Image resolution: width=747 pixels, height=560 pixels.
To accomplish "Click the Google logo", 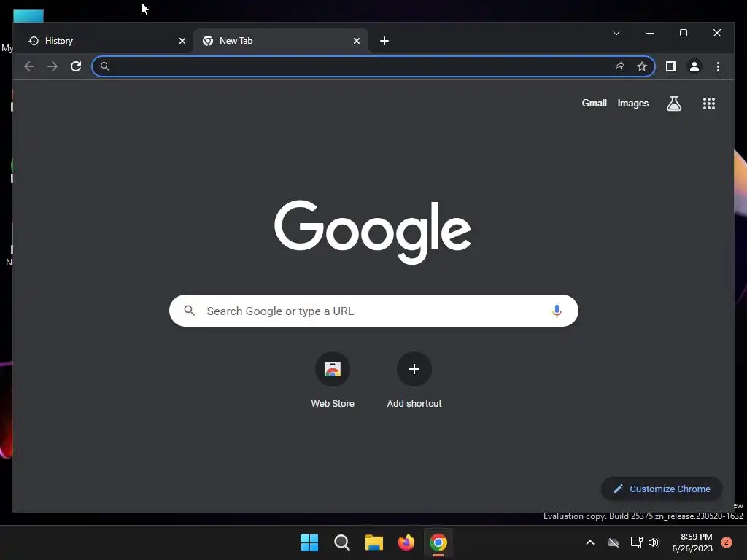I will click(373, 232).
